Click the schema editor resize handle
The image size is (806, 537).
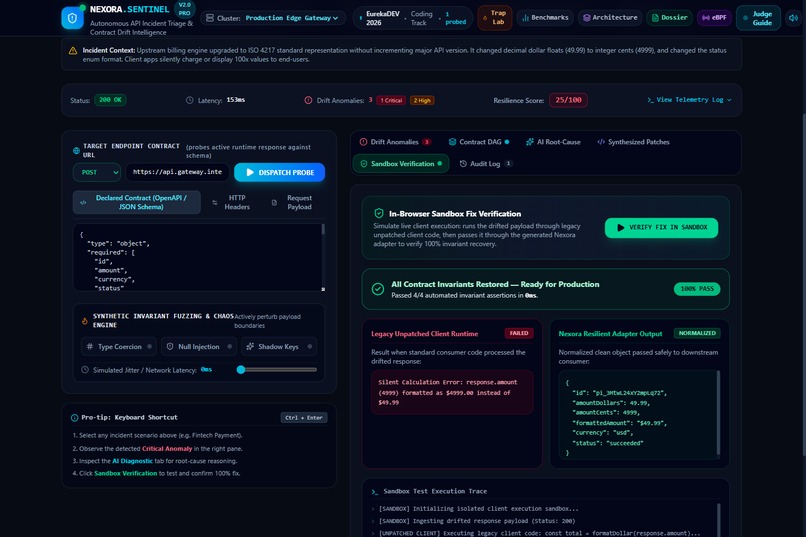[323, 289]
